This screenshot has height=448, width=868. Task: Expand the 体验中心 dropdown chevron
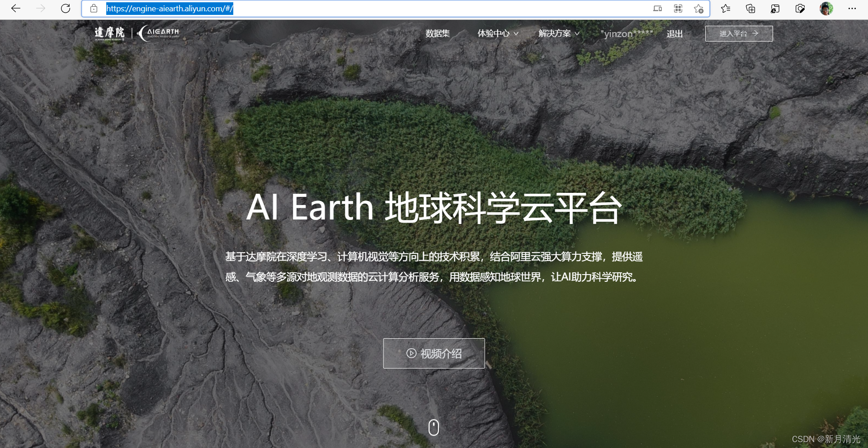516,34
